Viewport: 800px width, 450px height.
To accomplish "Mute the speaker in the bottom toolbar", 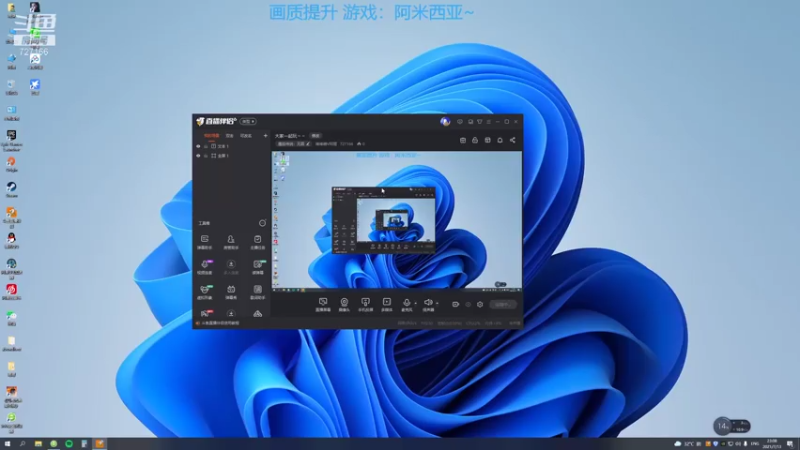I will pos(428,305).
